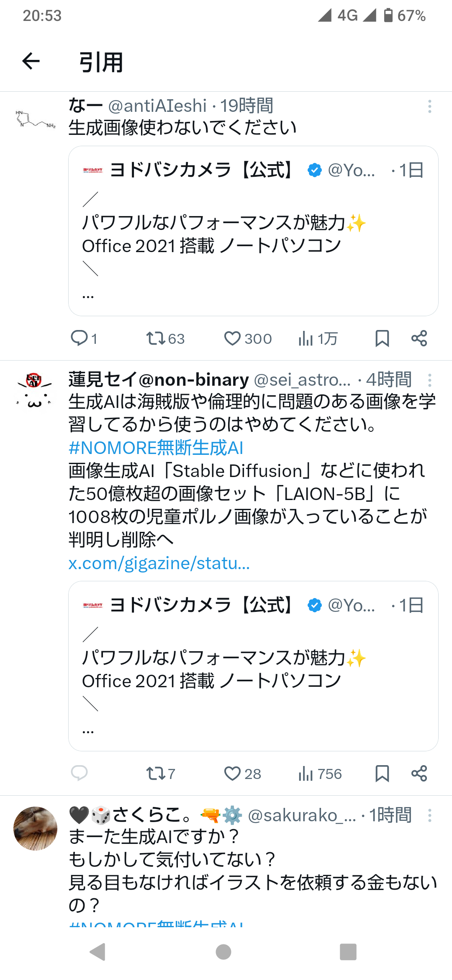Reply to 蓮見セイ's quote tweet
This screenshot has height=980, width=452.
tap(79, 773)
